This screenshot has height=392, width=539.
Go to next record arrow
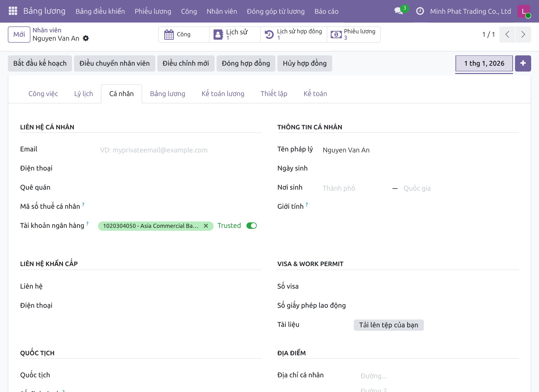(523, 35)
